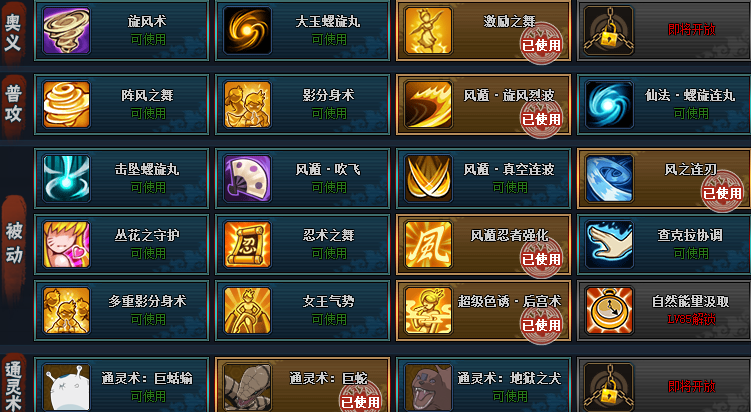Choose the 影分身术 clone skill icon
This screenshot has width=751, height=412.
click(x=247, y=104)
